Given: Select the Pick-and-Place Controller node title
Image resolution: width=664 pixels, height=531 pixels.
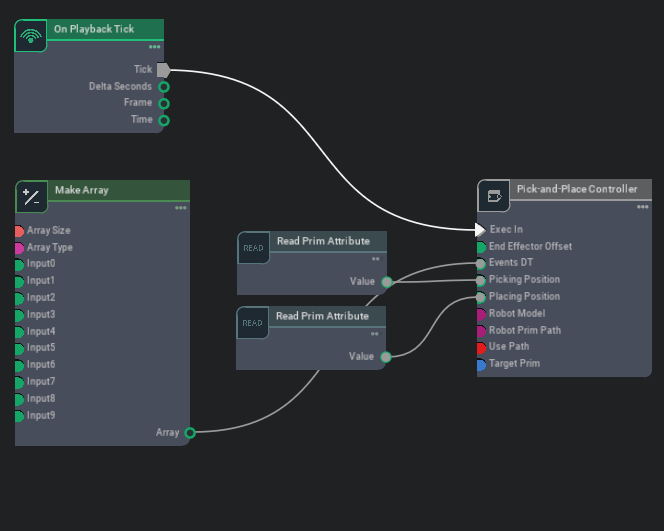Looking at the screenshot, I should (577, 189).
